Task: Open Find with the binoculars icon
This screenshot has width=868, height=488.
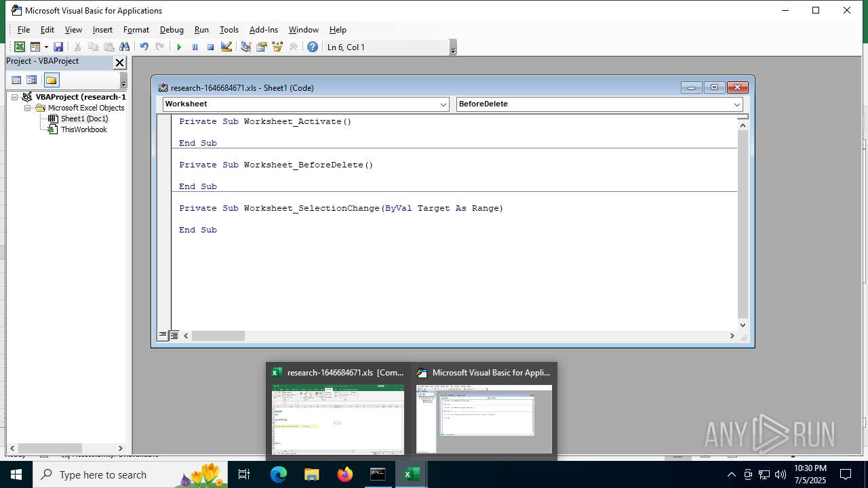Action: (124, 47)
